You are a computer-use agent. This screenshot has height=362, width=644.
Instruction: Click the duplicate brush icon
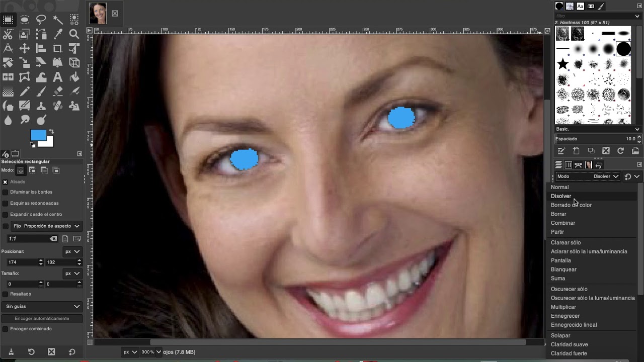tap(591, 151)
